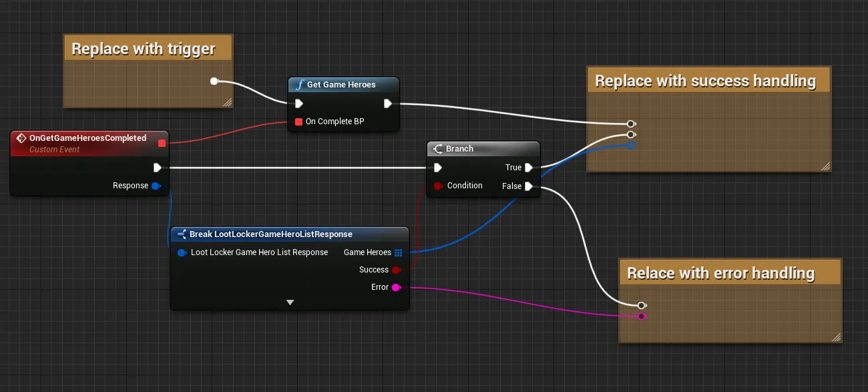Expand the Break LootLockerGameHeroListResponse node arrow
This screenshot has height=392, width=868.
point(290,303)
